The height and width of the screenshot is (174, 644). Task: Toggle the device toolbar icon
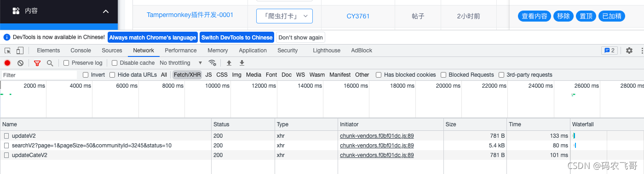pos(20,51)
